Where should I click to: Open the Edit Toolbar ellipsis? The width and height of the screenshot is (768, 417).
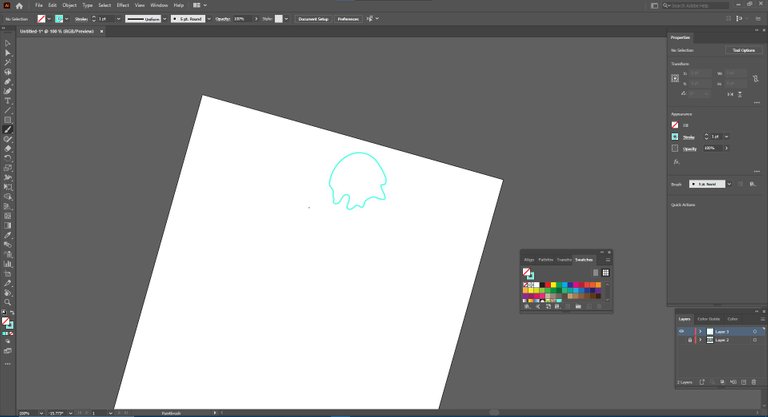[x=7, y=364]
